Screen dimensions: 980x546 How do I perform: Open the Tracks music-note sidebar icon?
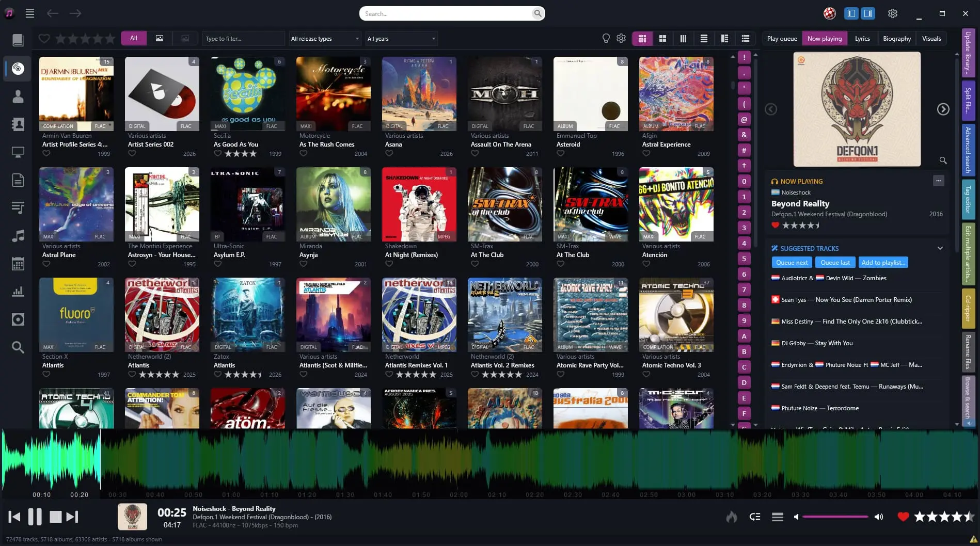[18, 236]
